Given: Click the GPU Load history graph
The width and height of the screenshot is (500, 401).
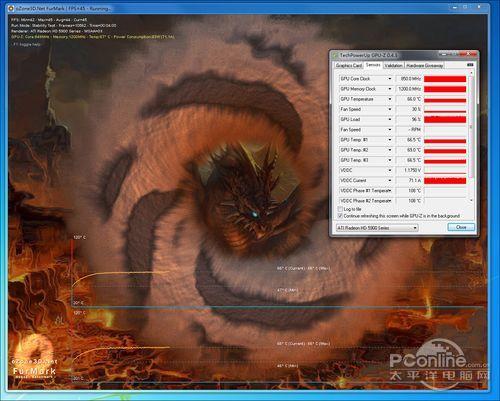Looking at the screenshot, I should 445,119.
